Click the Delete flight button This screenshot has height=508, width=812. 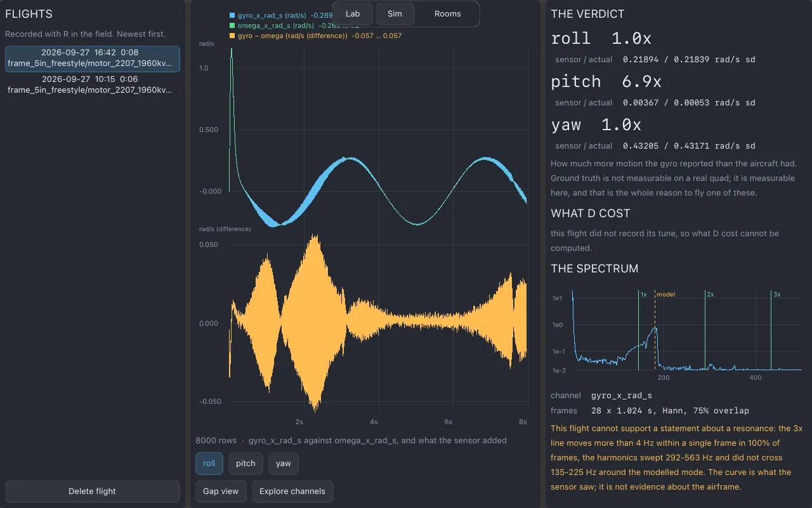(x=93, y=491)
